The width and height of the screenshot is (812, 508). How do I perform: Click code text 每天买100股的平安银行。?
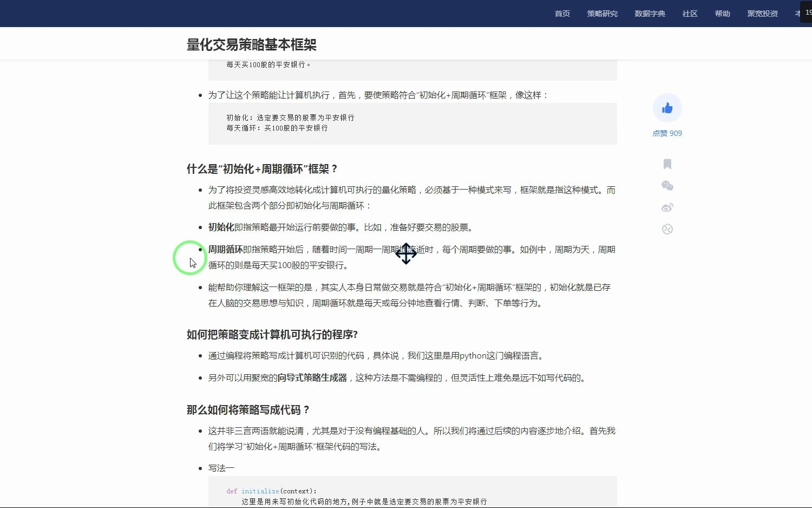tap(269, 64)
